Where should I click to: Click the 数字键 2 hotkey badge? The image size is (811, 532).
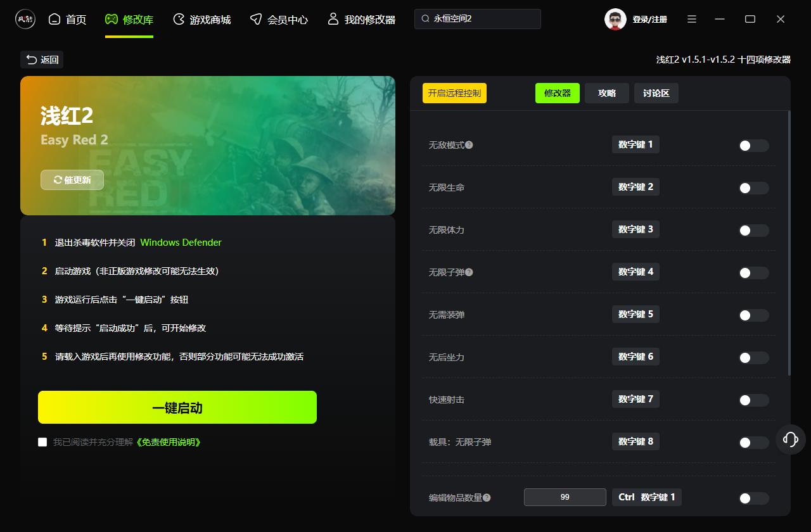pyautogui.click(x=635, y=187)
